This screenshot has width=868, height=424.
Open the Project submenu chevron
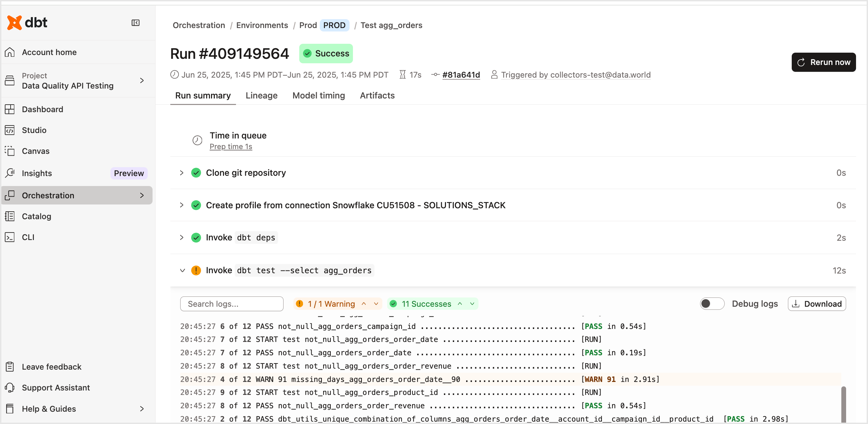(142, 81)
